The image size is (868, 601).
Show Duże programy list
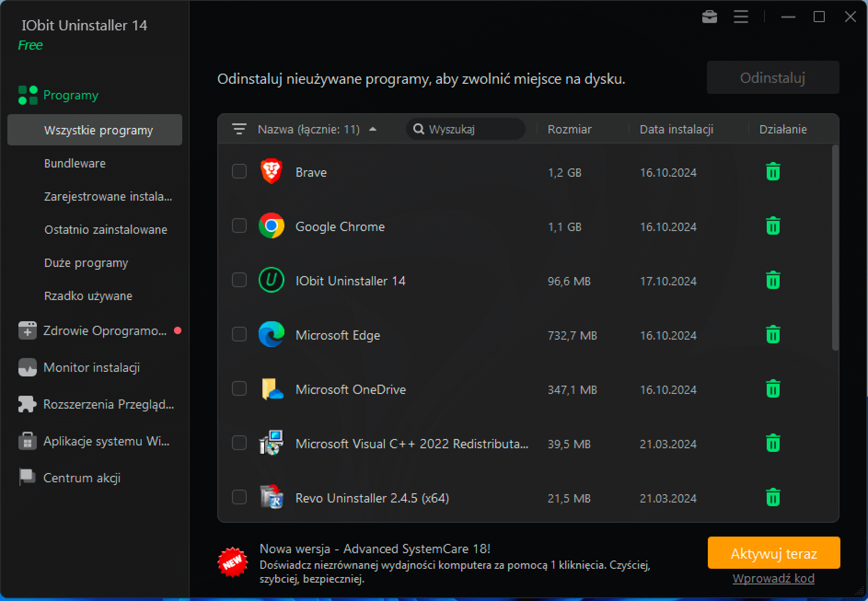[x=86, y=263]
